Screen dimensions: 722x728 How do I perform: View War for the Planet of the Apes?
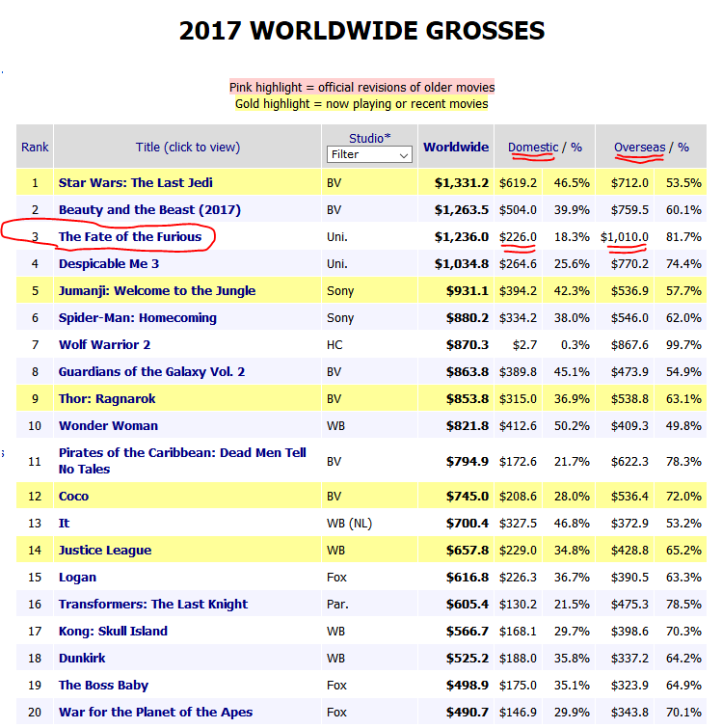pos(155,712)
